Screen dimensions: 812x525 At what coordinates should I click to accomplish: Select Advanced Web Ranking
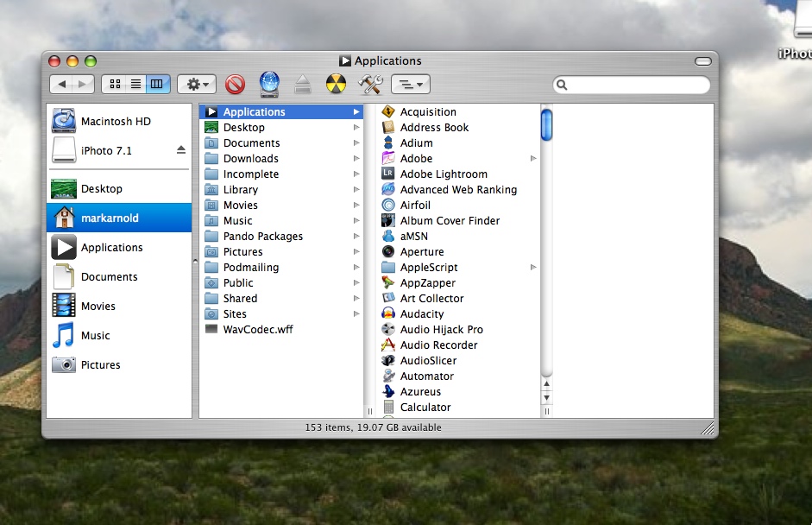(x=458, y=190)
